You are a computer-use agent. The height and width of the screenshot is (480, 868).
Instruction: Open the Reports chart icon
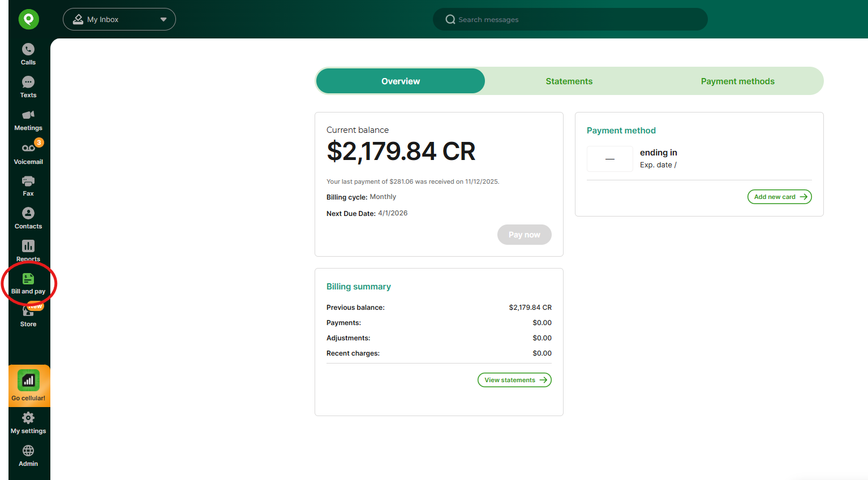point(28,249)
